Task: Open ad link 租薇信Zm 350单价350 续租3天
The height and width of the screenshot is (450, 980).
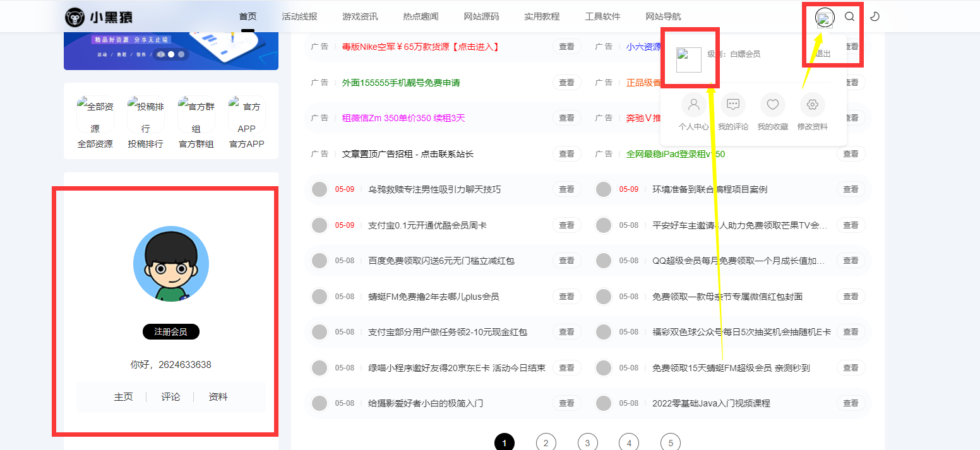Action: click(403, 118)
